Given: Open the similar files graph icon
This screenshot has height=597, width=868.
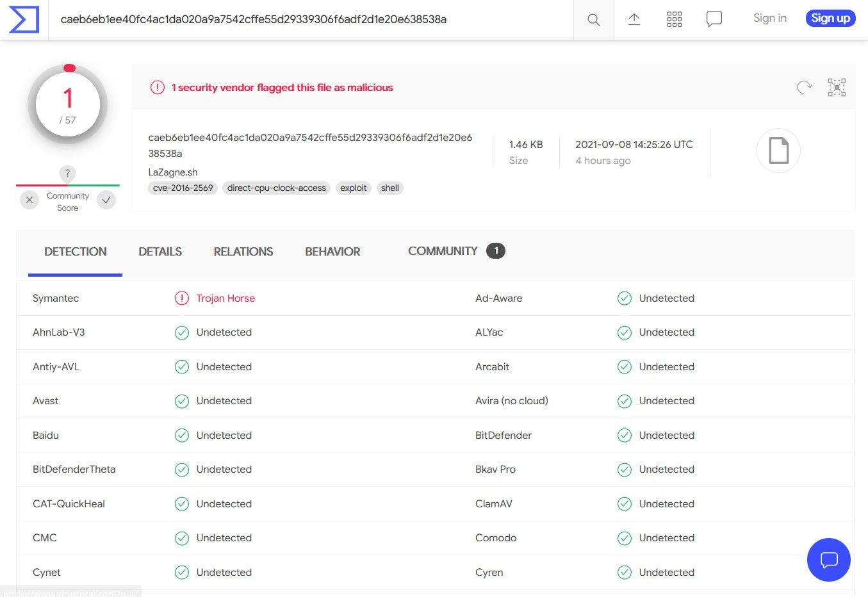Looking at the screenshot, I should click(x=837, y=88).
